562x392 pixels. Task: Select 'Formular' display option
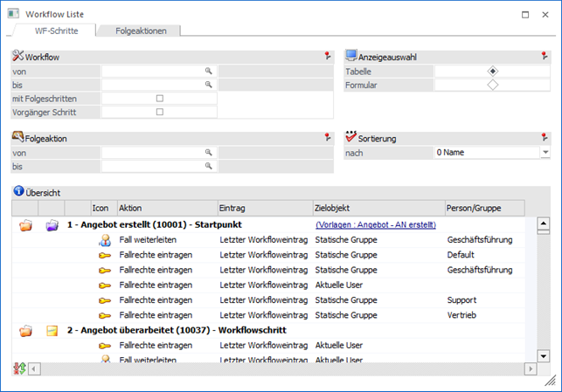pyautogui.click(x=493, y=85)
